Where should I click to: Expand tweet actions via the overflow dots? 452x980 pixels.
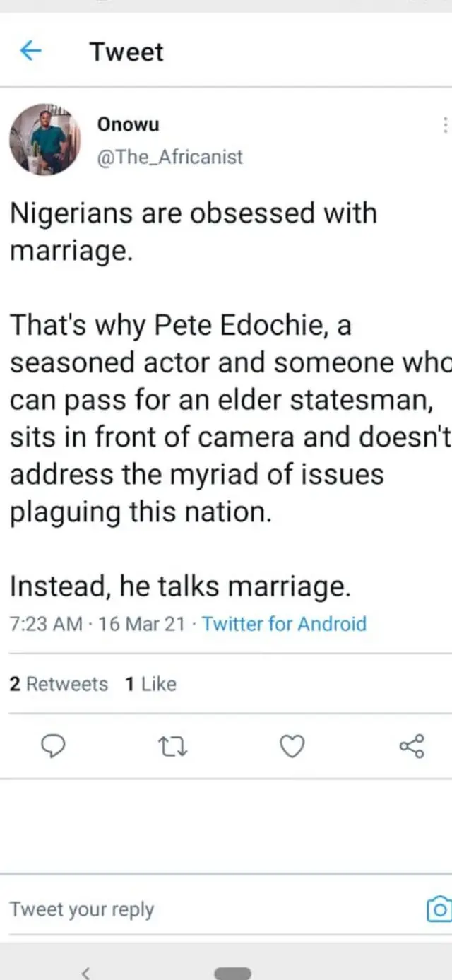tap(445, 125)
